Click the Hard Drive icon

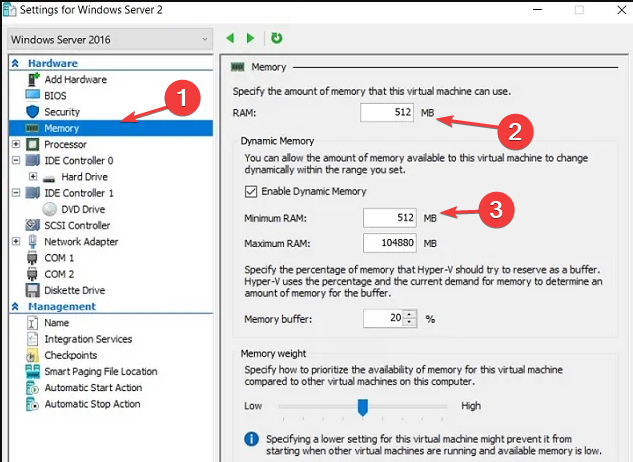(49, 178)
